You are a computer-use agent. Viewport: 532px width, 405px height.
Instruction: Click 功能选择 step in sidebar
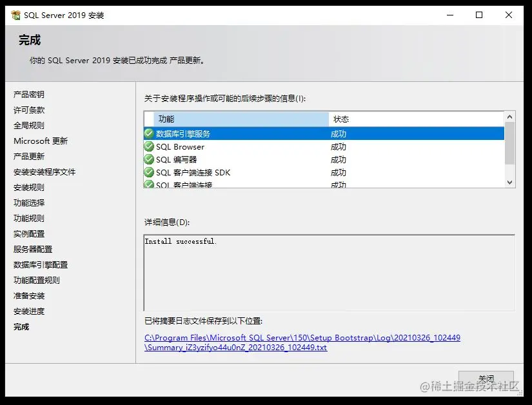[29, 203]
